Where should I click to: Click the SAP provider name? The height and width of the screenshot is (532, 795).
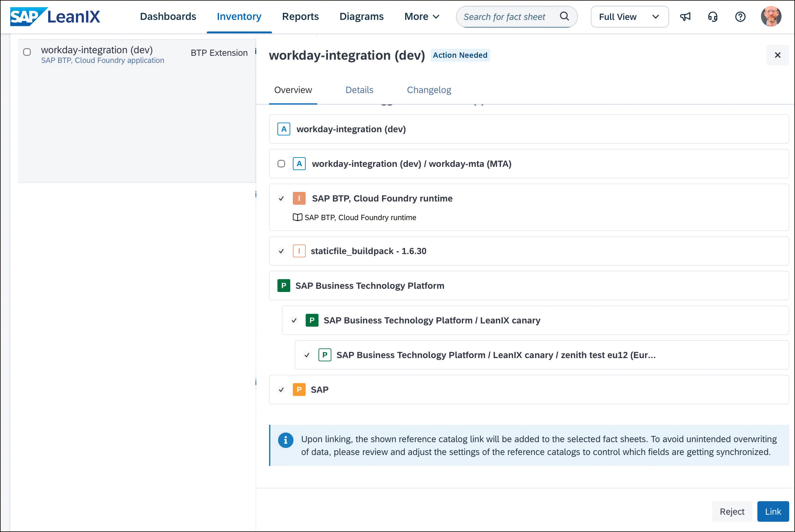(x=319, y=389)
